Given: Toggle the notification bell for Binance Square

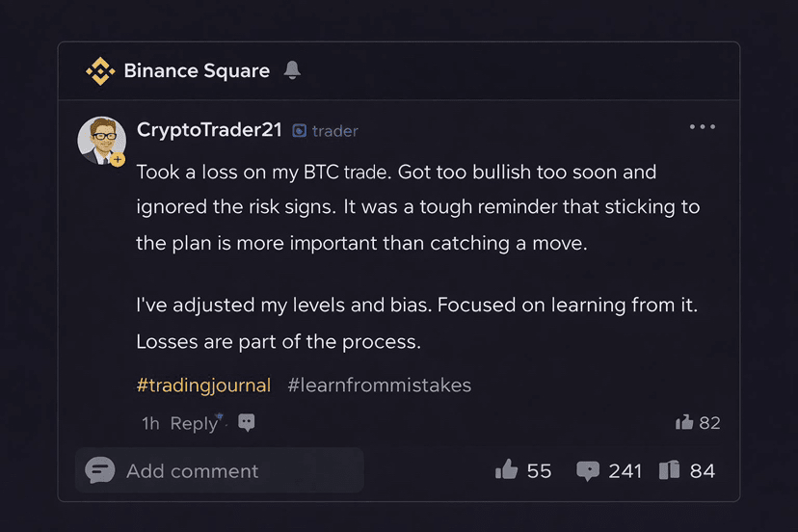Looking at the screenshot, I should [x=292, y=70].
